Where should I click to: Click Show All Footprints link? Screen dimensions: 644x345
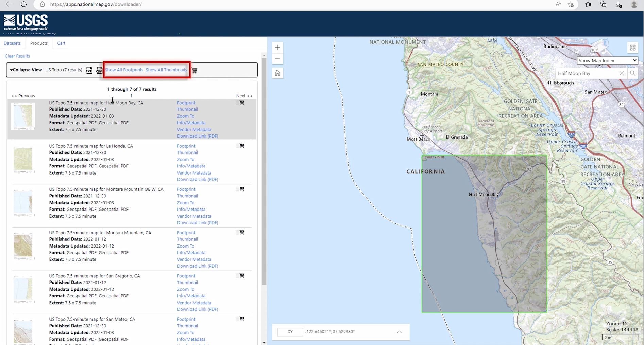point(124,70)
